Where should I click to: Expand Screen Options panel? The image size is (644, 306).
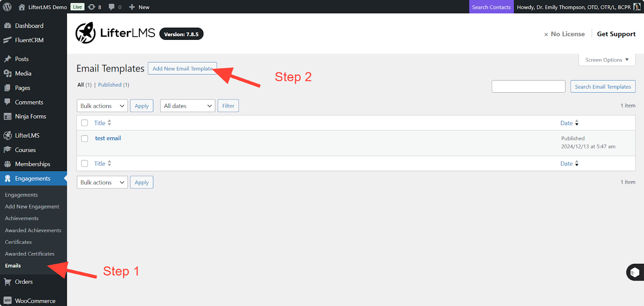[x=607, y=60]
